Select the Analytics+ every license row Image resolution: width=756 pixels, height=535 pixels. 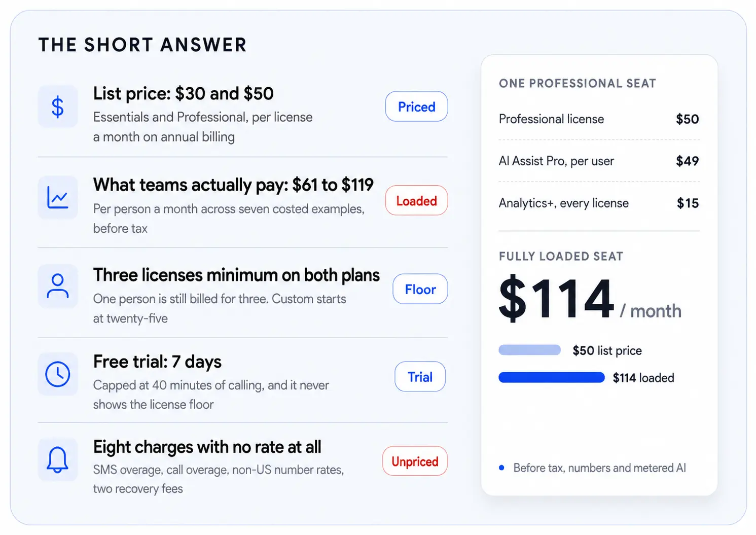tap(599, 203)
